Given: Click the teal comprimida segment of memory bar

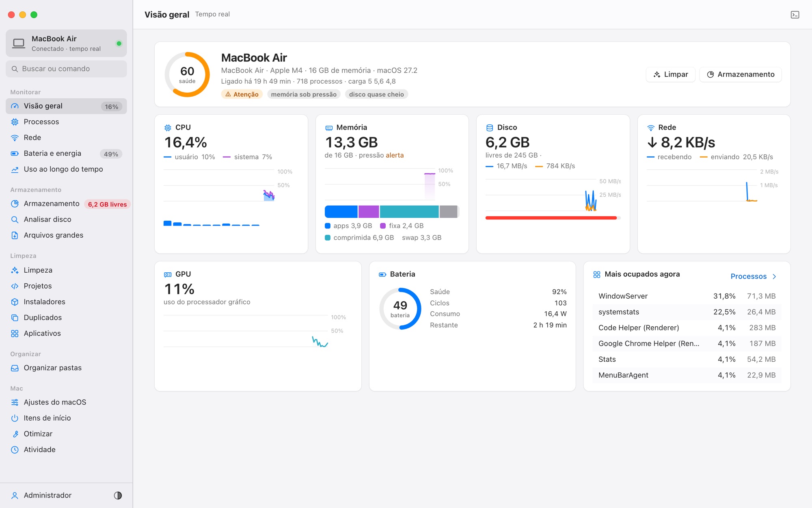Looking at the screenshot, I should tap(409, 211).
